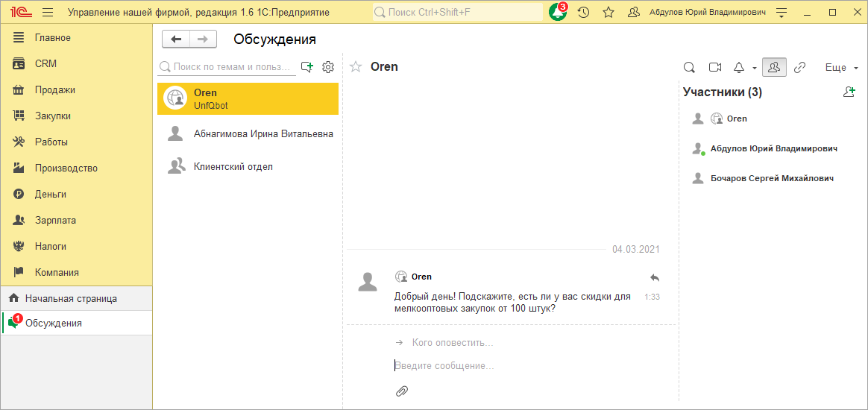This screenshot has width=868, height=410.
Task: Click Oren's message about скидки
Action: point(512,303)
